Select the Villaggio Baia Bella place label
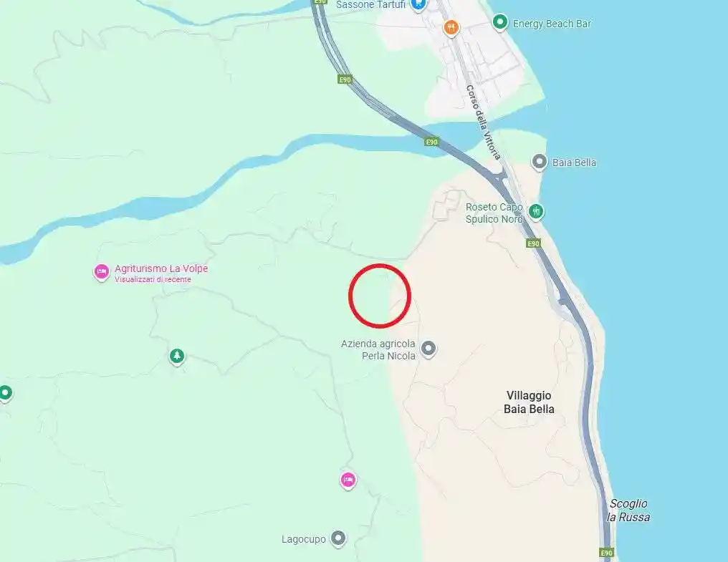 tap(529, 402)
